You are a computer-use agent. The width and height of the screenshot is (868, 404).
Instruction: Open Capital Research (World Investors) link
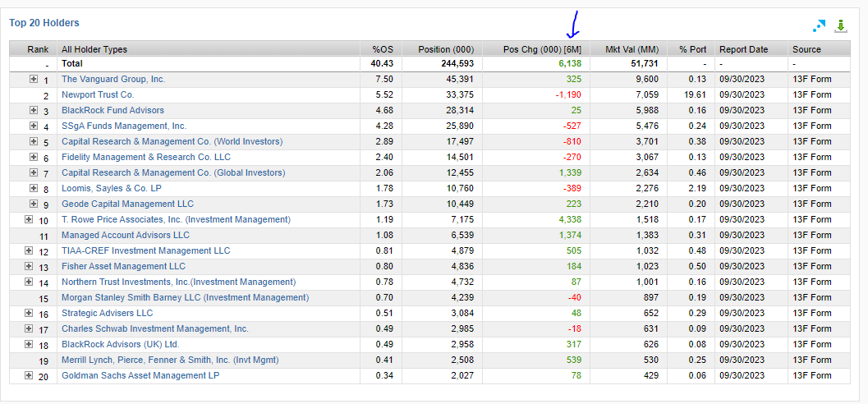[172, 141]
